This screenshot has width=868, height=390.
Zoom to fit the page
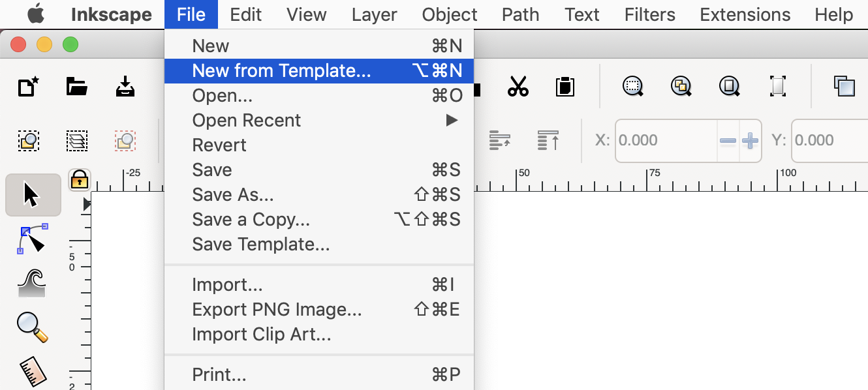tap(729, 85)
